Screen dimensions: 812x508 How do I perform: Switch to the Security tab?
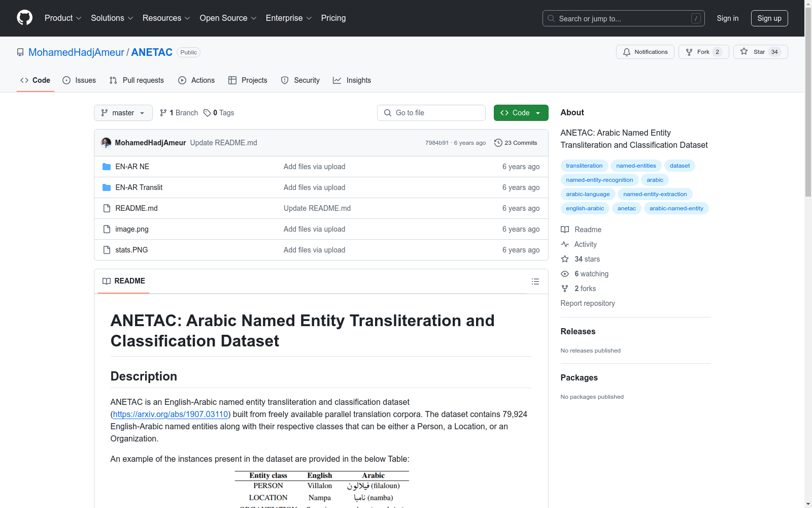300,80
